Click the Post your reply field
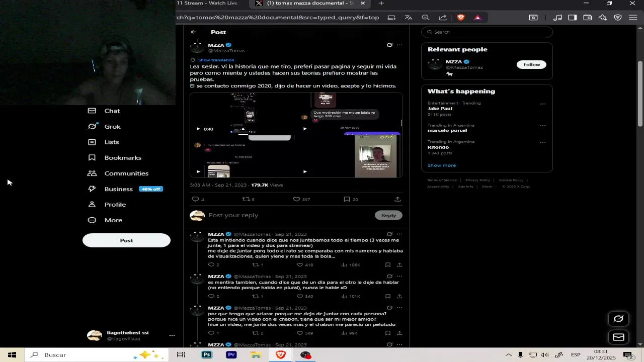The image size is (644, 362). pos(289,215)
